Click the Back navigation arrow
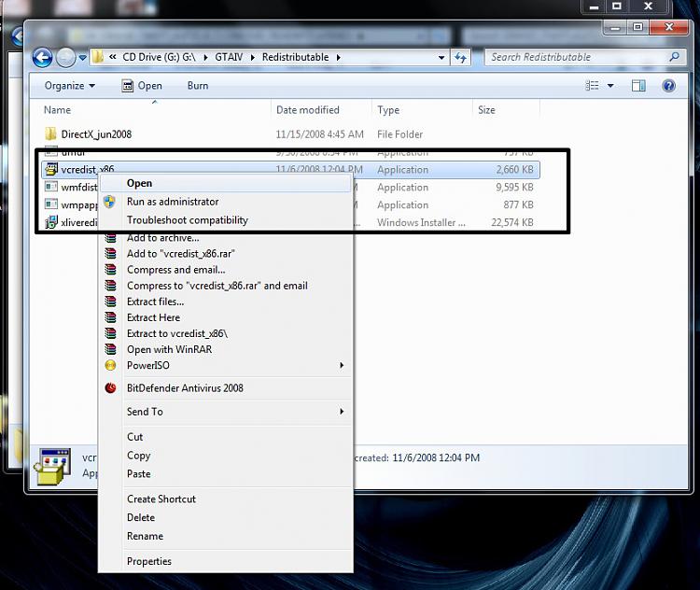The width and height of the screenshot is (700, 590). [x=42, y=58]
